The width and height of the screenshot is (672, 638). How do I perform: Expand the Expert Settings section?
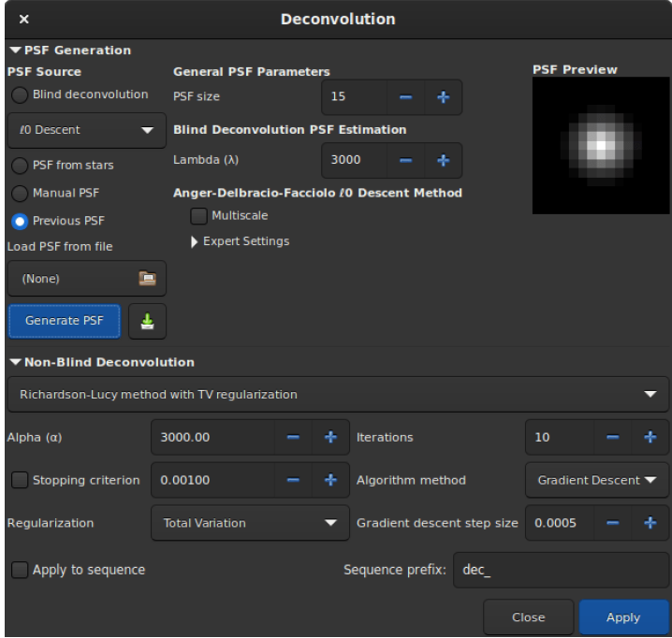[195, 241]
